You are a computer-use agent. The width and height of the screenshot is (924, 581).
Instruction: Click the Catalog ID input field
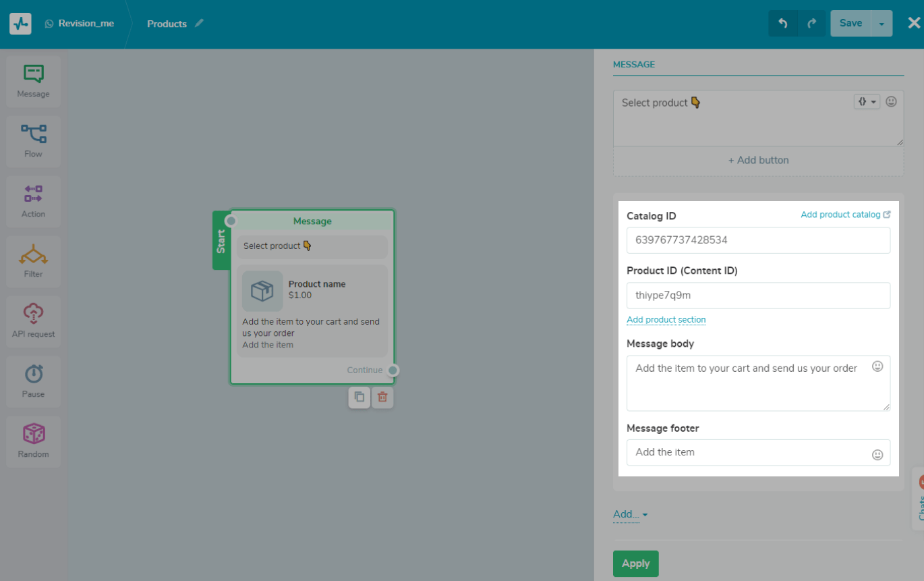[758, 240]
